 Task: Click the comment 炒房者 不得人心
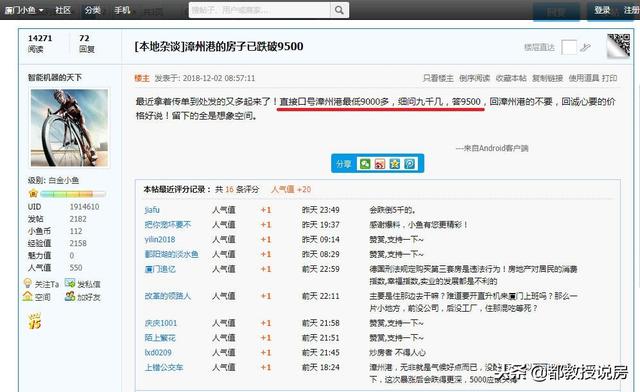[x=397, y=352]
